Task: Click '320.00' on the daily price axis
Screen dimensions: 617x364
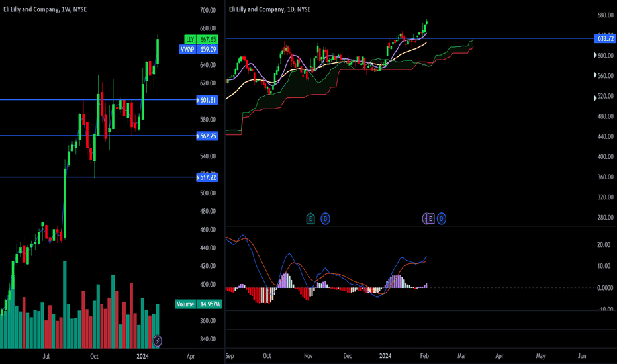Action: pos(606,197)
